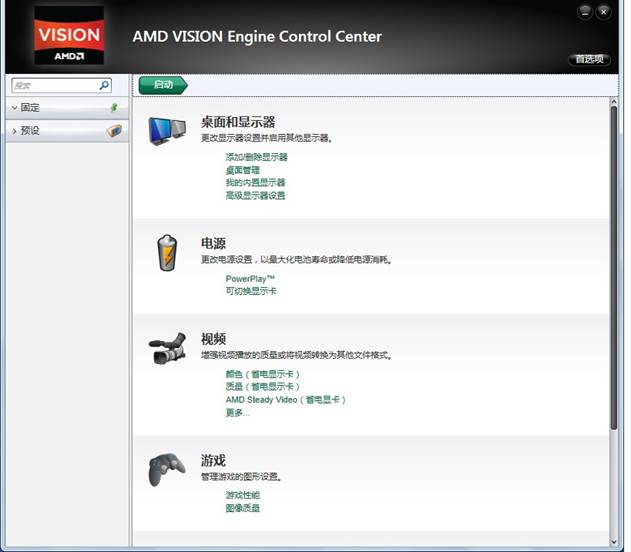The width and height of the screenshot is (631, 552).
Task: Open 可切换显示卡 link
Action: point(251,291)
